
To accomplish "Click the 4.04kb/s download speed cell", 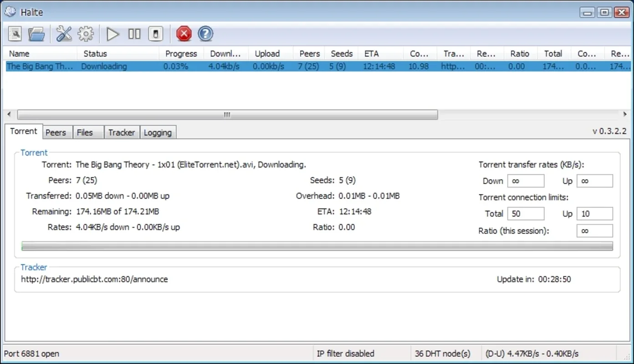I will [224, 66].
